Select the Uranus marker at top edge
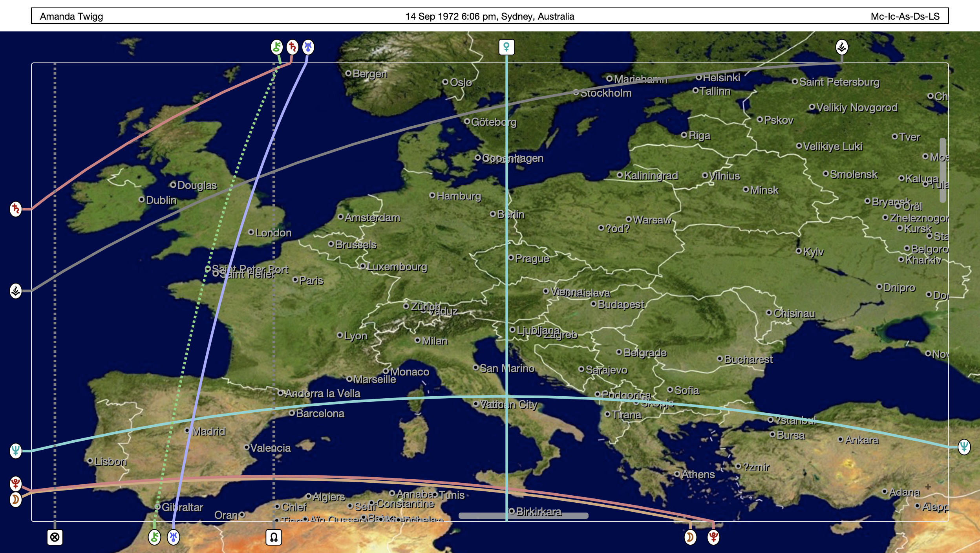This screenshot has height=553, width=980. (x=308, y=47)
